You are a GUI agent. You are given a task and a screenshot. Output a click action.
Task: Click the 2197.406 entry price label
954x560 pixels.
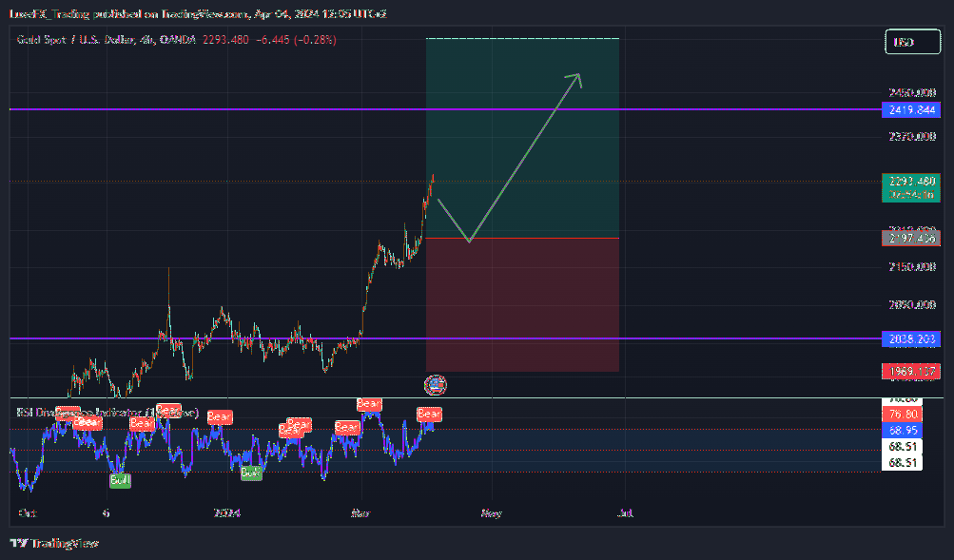pyautogui.click(x=911, y=238)
